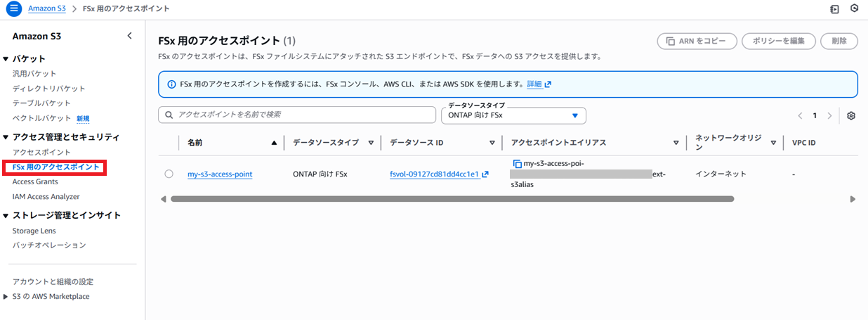Click horizontal scrollbar left arrow

[164, 199]
